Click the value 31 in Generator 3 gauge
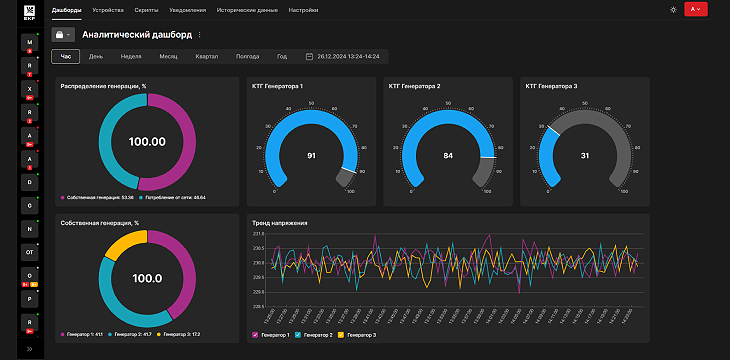730x360 pixels. coord(585,156)
